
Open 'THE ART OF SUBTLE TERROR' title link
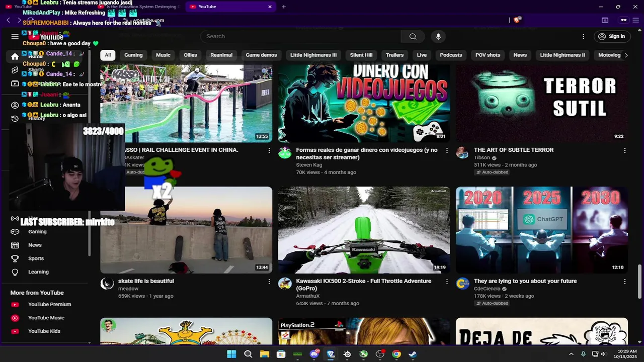514,150
